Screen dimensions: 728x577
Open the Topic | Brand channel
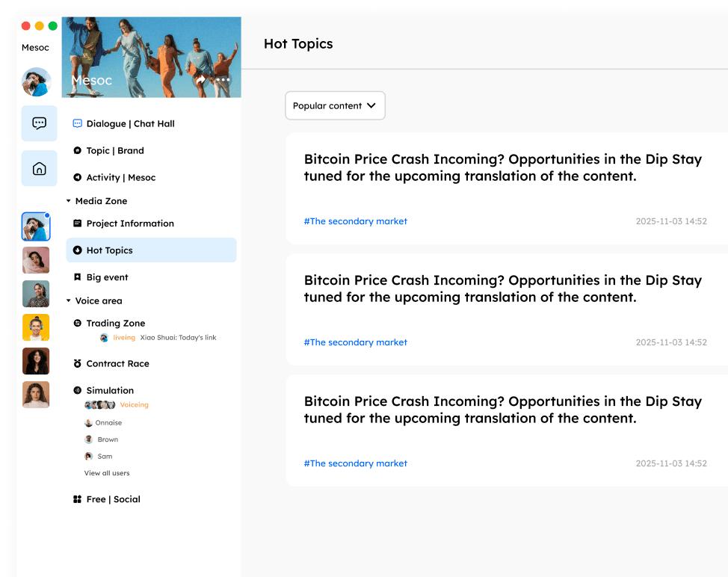(x=114, y=151)
